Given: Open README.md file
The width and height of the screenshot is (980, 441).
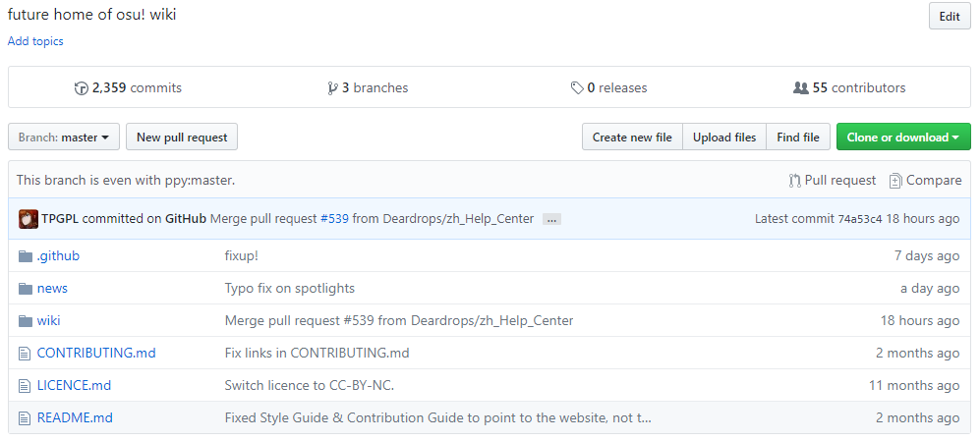Looking at the screenshot, I should tap(75, 418).
